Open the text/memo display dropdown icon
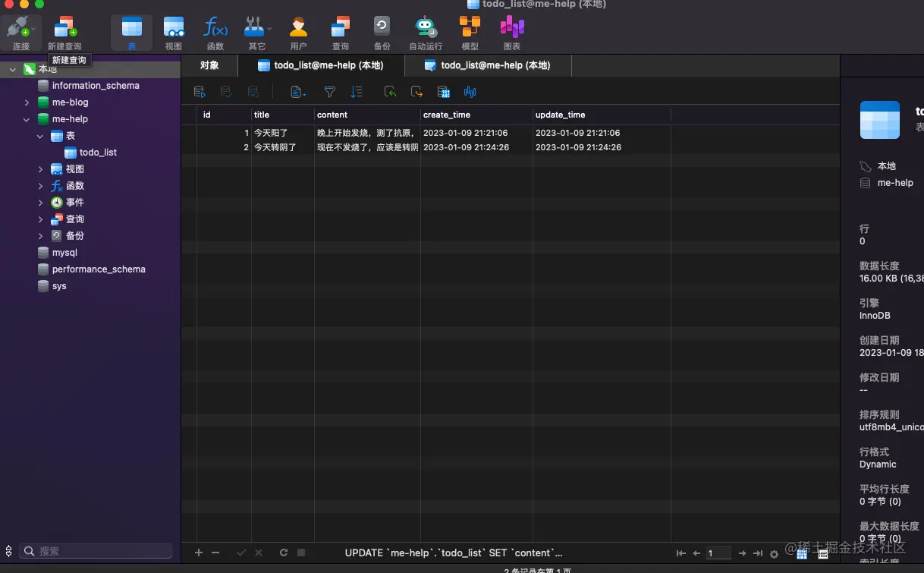The image size is (924, 573). pyautogui.click(x=298, y=92)
